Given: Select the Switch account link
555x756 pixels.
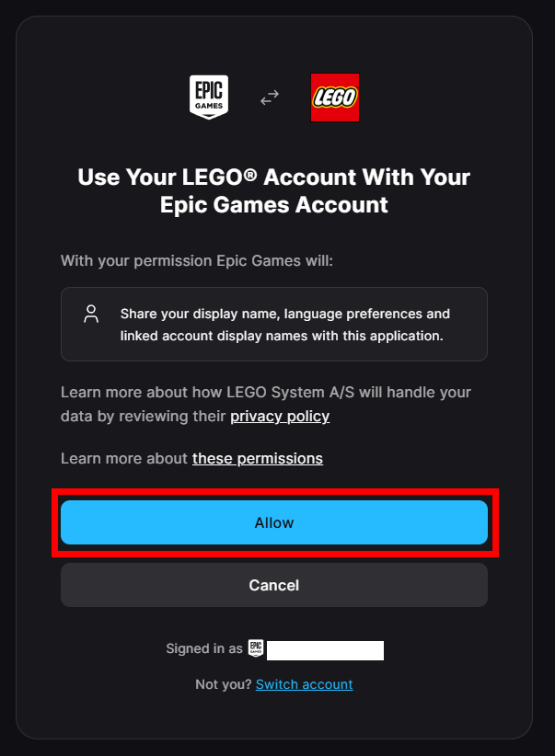Looking at the screenshot, I should [304, 684].
